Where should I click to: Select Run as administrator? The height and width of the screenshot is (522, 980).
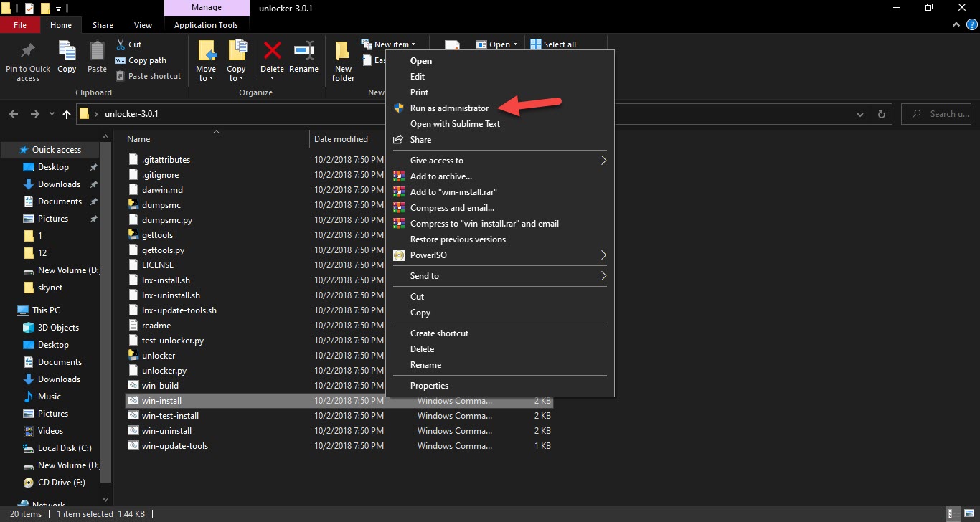(x=449, y=108)
